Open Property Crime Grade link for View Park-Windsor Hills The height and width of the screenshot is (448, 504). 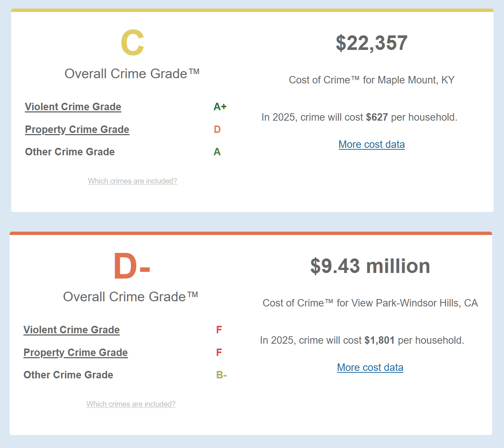[x=76, y=353]
